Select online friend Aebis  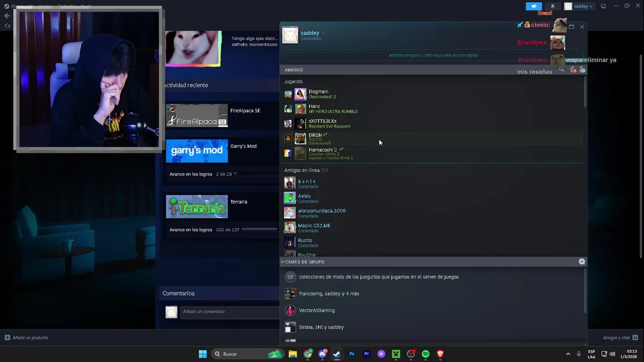[x=433, y=198]
